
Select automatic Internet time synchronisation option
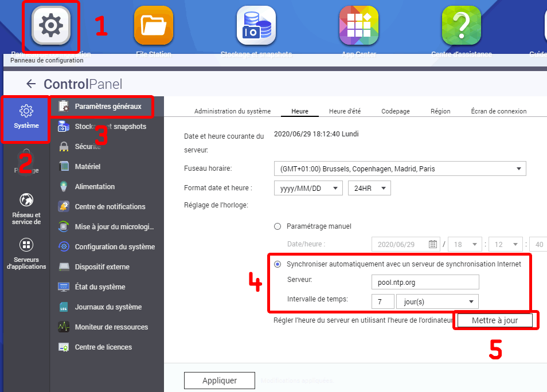tap(278, 264)
